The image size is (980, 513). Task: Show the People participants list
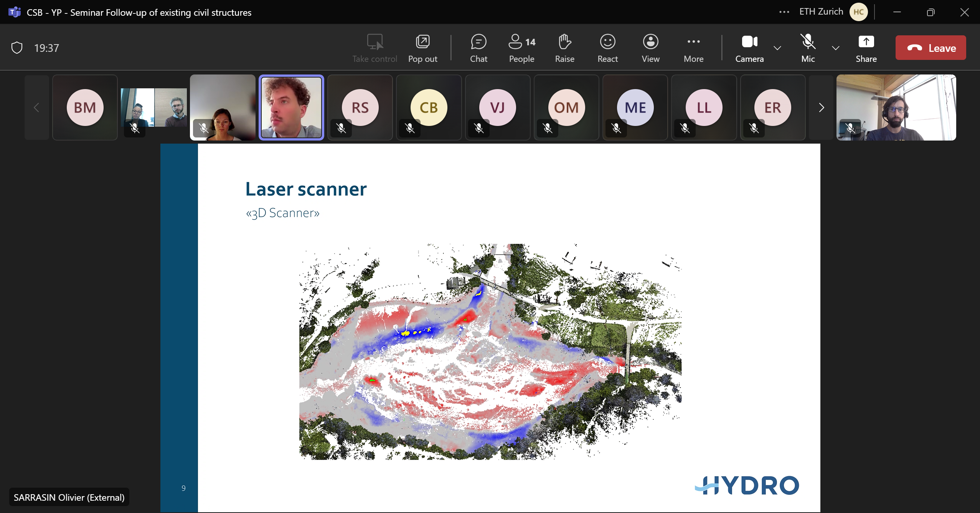coord(521,48)
